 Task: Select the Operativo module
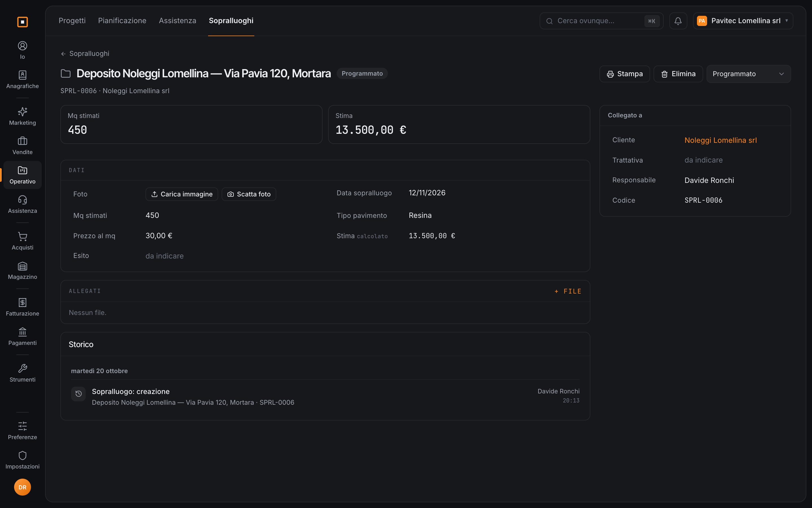tap(23, 175)
